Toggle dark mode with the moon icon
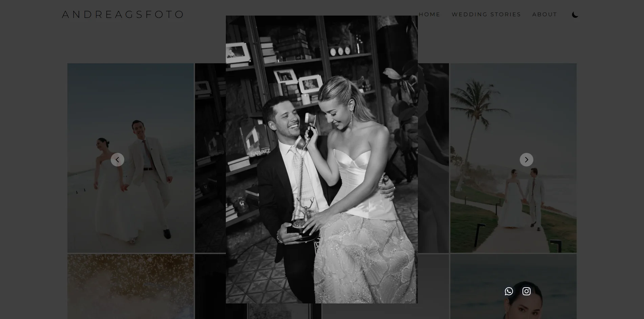 tap(575, 15)
